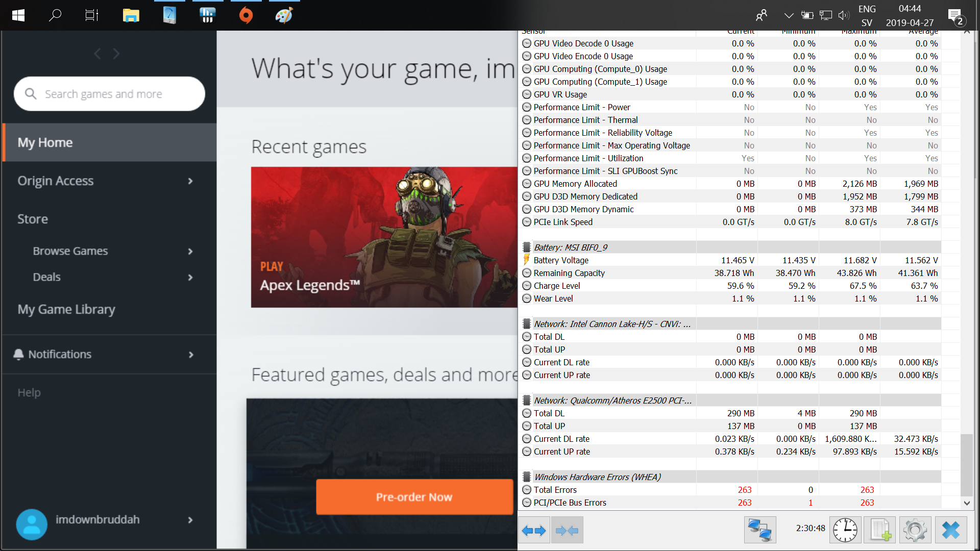This screenshot has width=980, height=551.
Task: Expand imdownbruddah account menu arrow
Action: [190, 520]
